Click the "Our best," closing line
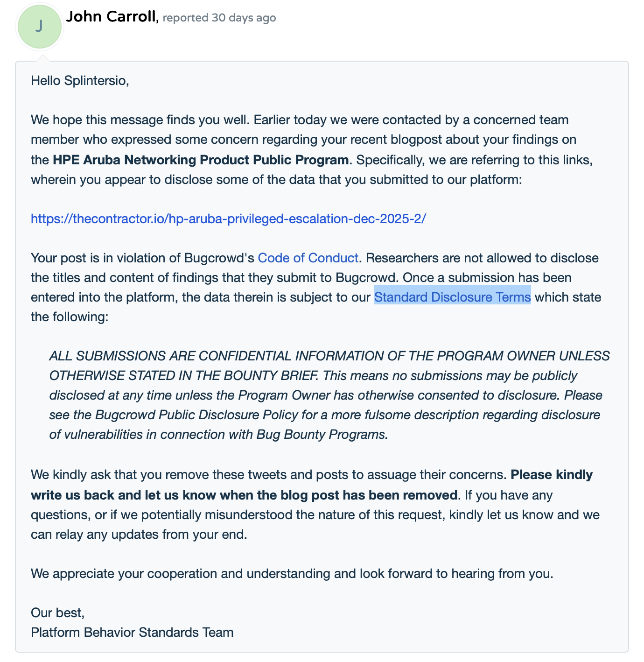 click(57, 612)
